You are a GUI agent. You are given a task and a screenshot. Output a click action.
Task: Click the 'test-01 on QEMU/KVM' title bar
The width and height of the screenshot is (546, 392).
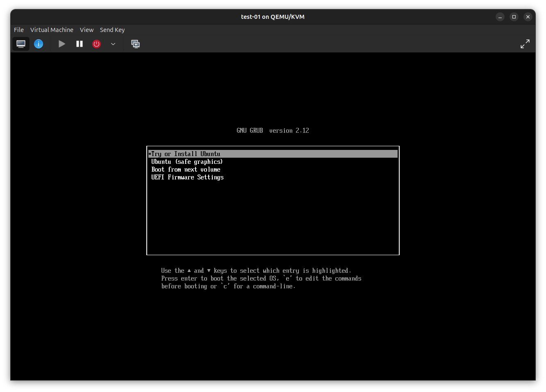pyautogui.click(x=273, y=17)
